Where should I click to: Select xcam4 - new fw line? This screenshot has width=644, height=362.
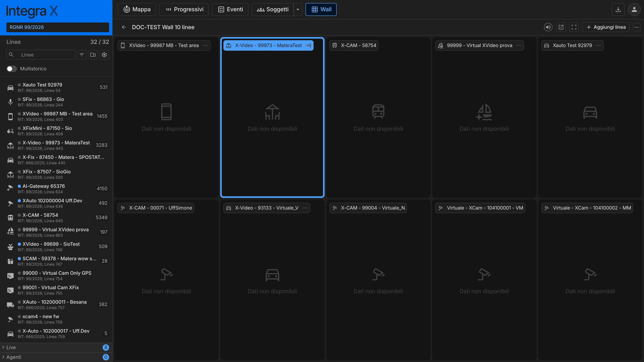point(56,319)
